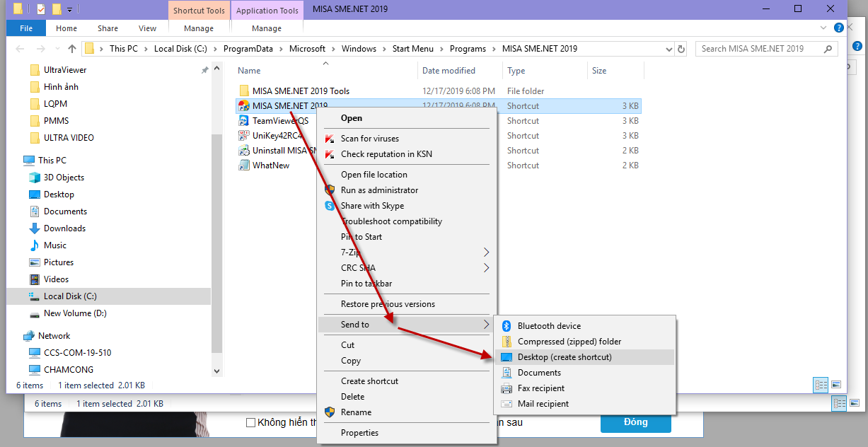Viewport: 868px width, 447px height.
Task: Click the Skype icon beside Share with Skype
Action: [x=330, y=206]
